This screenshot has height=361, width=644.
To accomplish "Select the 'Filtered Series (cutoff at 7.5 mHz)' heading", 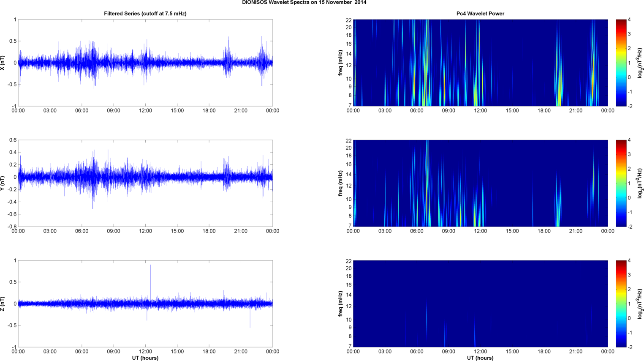I will pyautogui.click(x=145, y=14).
